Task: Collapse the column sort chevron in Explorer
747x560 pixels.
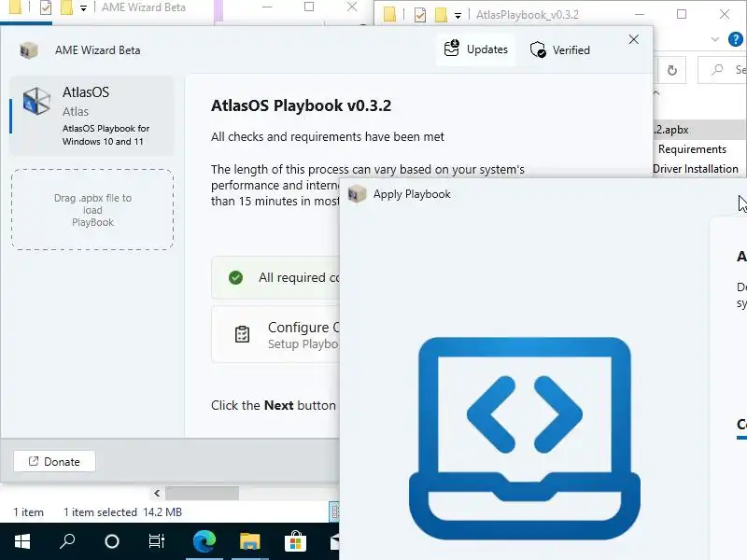Action: pos(656,92)
